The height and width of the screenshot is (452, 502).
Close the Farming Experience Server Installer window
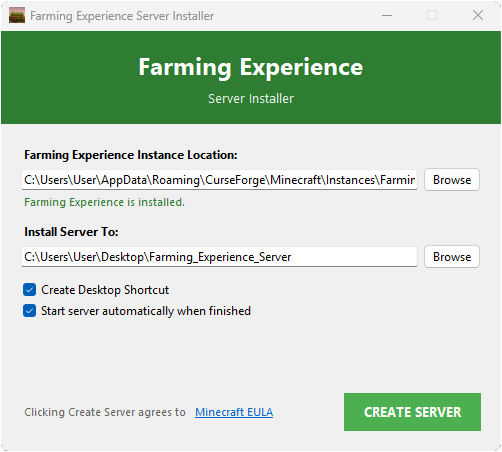tap(478, 15)
